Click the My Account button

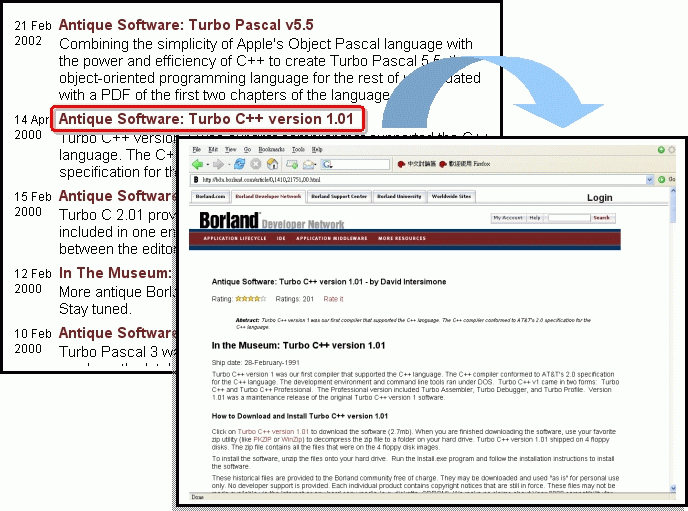tap(508, 218)
